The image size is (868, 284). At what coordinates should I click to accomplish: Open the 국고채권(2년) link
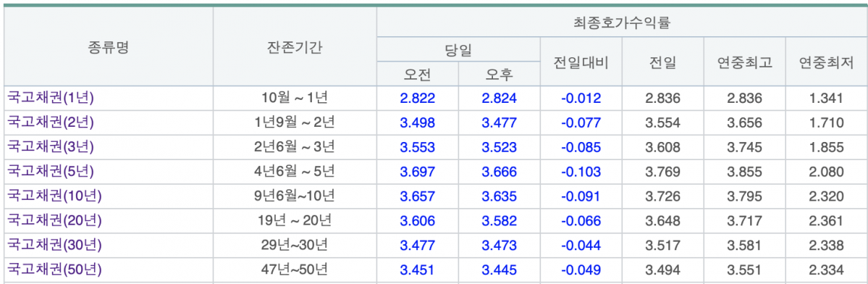click(51, 123)
